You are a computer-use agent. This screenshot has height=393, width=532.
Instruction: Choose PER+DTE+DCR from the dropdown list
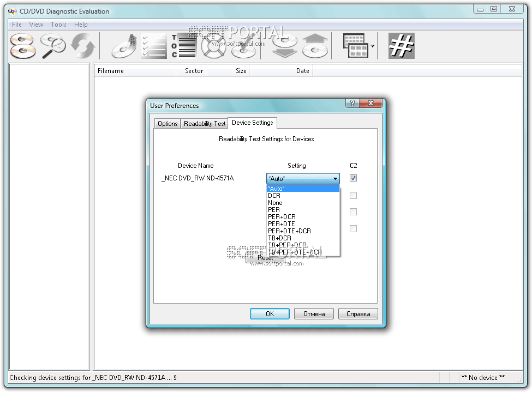289,231
